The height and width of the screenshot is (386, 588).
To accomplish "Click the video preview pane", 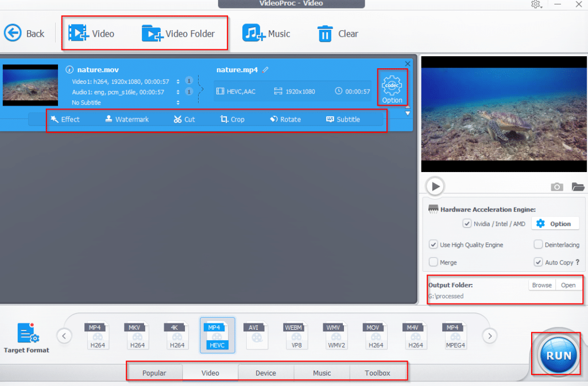I will (504, 114).
